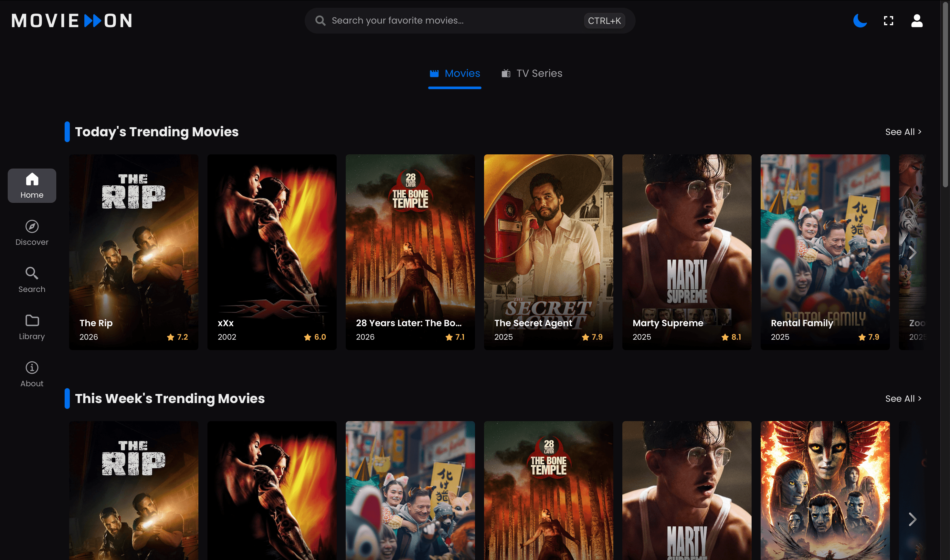This screenshot has height=560, width=950.
Task: Click the page's vertical scrollbar thumb
Action: (x=945, y=94)
